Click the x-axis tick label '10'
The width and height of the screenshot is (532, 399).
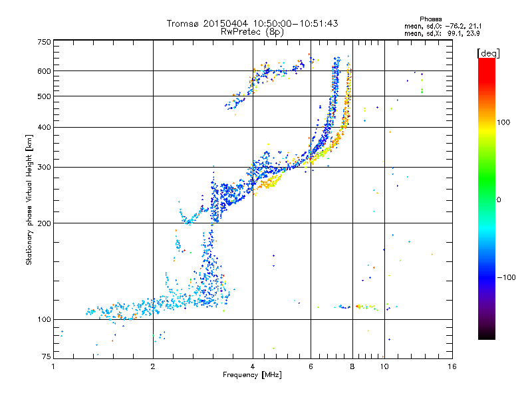[384, 367]
